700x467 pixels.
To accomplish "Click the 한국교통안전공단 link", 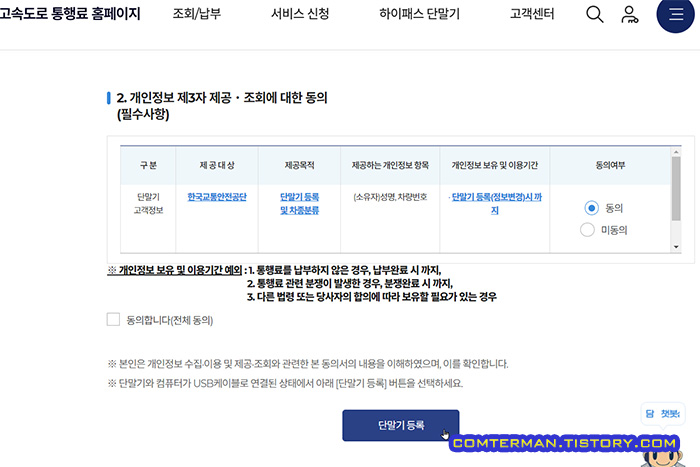I will pos(217,197).
